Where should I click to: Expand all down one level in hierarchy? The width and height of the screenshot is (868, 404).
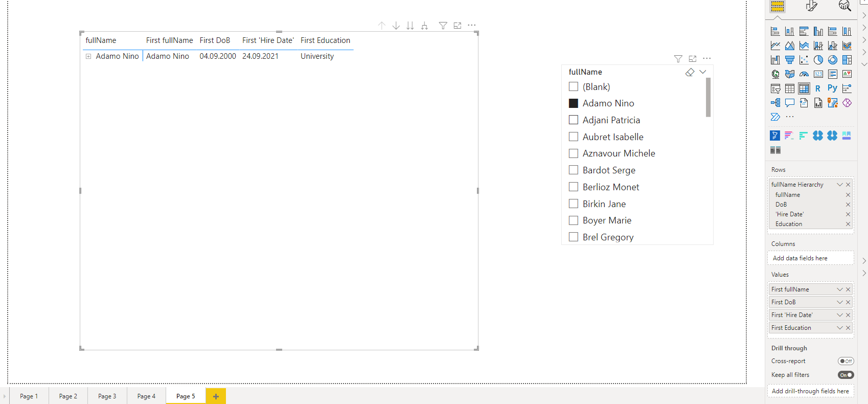click(424, 26)
